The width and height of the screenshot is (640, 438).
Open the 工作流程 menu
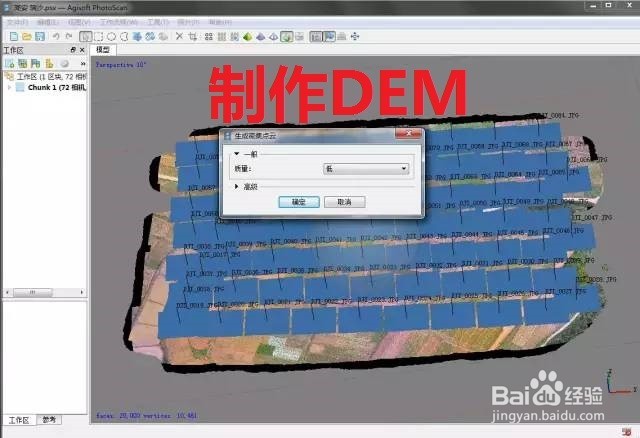tap(119, 22)
